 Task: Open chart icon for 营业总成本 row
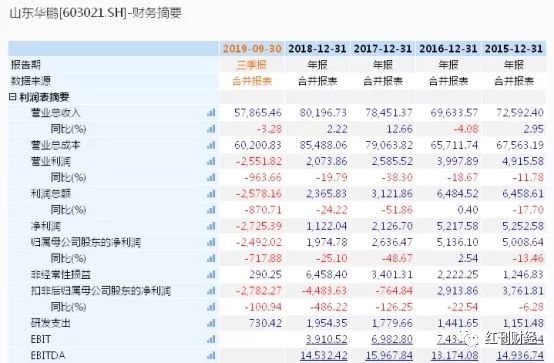pos(211,145)
